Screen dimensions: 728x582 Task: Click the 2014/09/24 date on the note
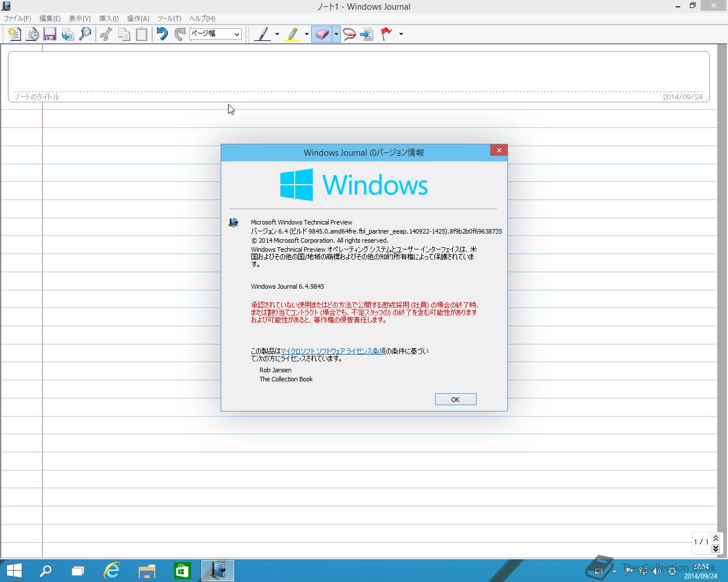pos(682,97)
